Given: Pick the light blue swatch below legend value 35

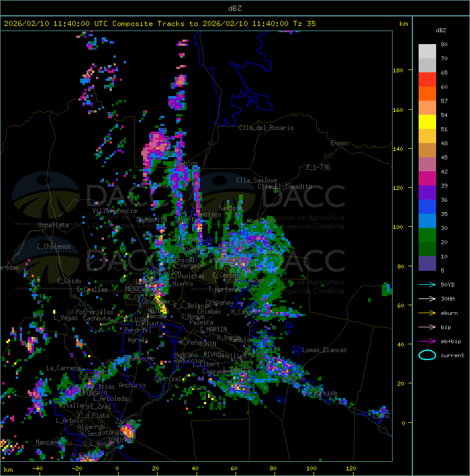Looking at the screenshot, I should point(427,220).
